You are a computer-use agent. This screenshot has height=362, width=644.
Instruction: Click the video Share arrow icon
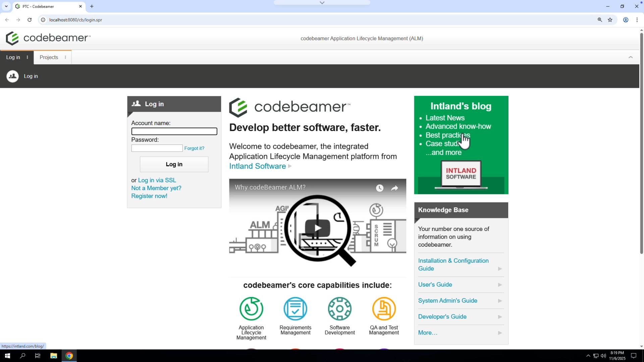pos(395,188)
